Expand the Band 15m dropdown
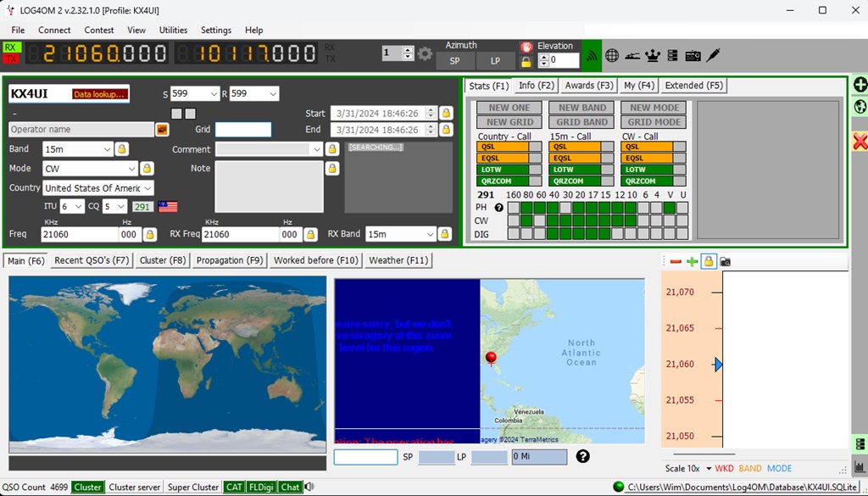This screenshot has height=496, width=868. [x=108, y=149]
